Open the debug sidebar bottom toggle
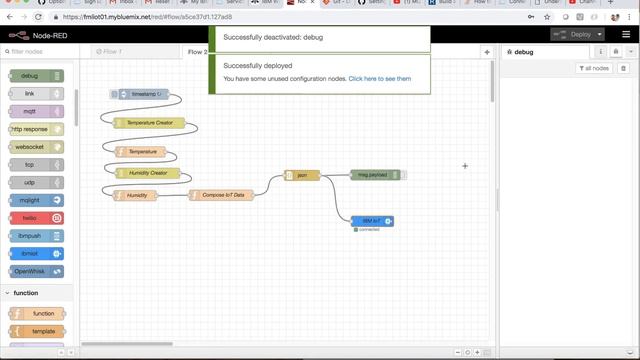The image size is (640, 360). 631,352
